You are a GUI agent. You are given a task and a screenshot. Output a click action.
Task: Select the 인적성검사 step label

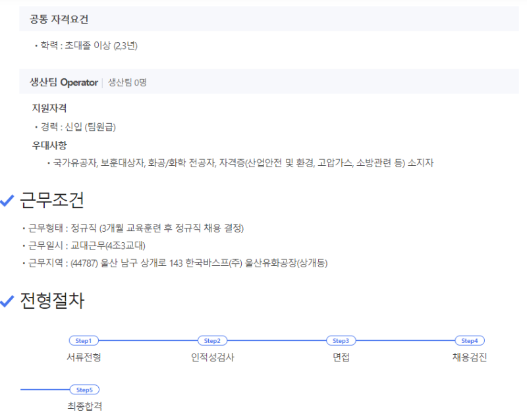pos(212,357)
